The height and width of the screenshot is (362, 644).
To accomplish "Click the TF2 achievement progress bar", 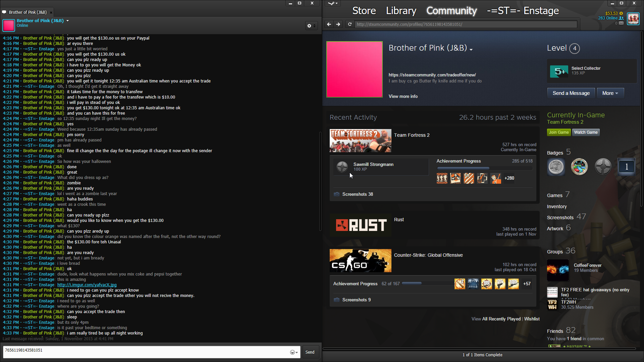I will point(484,168).
